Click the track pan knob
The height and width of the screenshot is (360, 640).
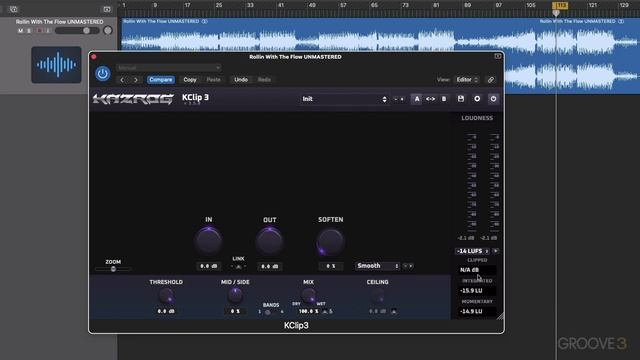tap(108, 30)
